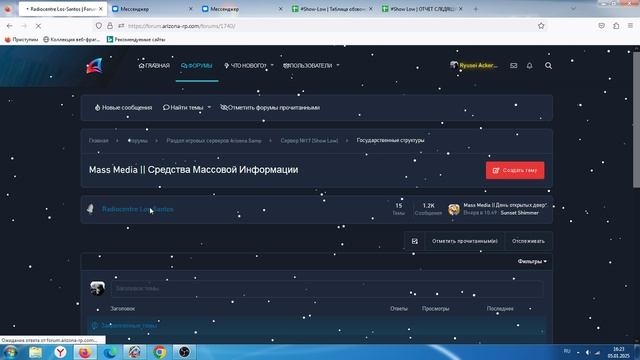Click the Sunset Shimmer last-post avatar
Image resolution: width=640 pixels, height=360 pixels.
pos(454,209)
